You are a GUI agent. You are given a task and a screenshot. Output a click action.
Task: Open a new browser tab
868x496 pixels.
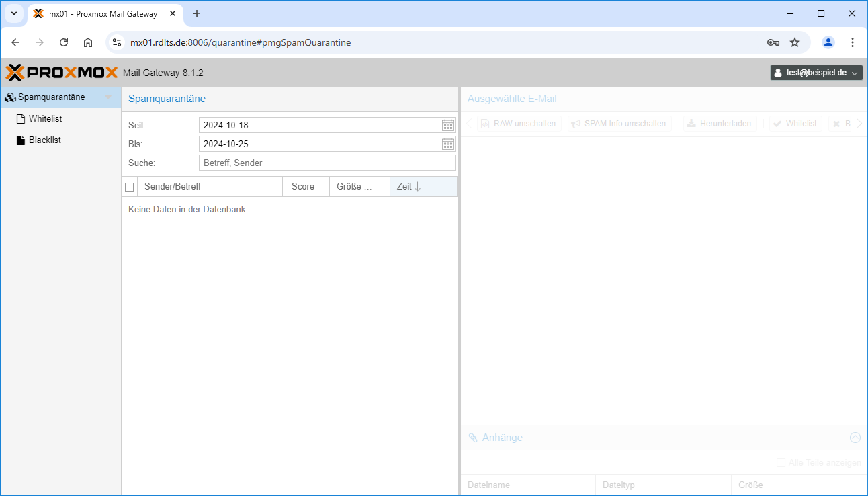(x=197, y=13)
